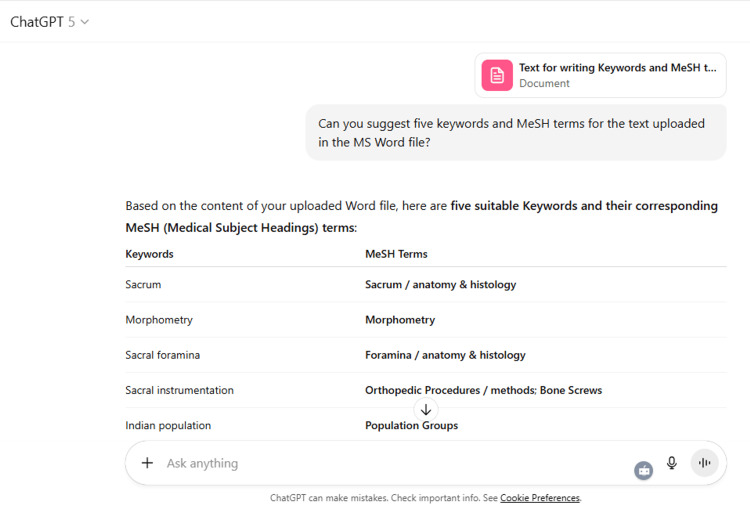Click the Population Groups MeSH term
Viewport: 750px width, 508px height.
(x=411, y=425)
